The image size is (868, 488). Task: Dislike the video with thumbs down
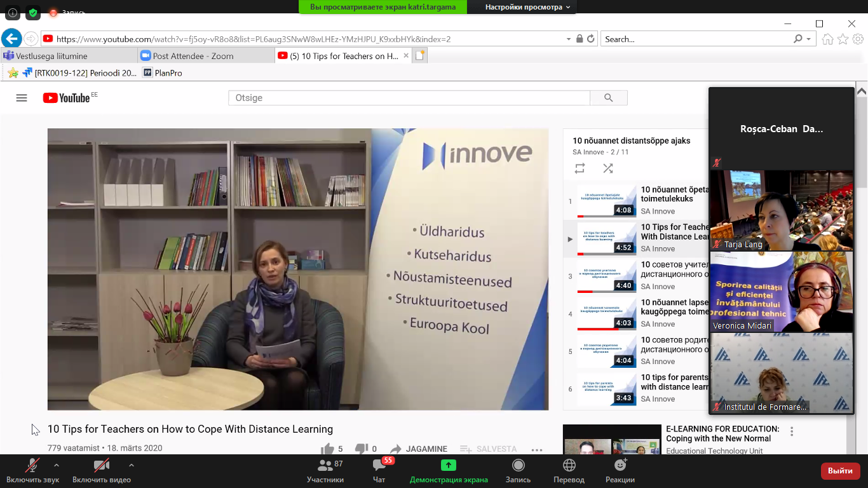362,449
